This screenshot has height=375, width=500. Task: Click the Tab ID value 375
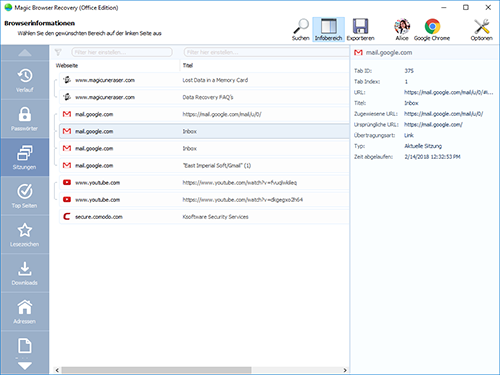409,71
